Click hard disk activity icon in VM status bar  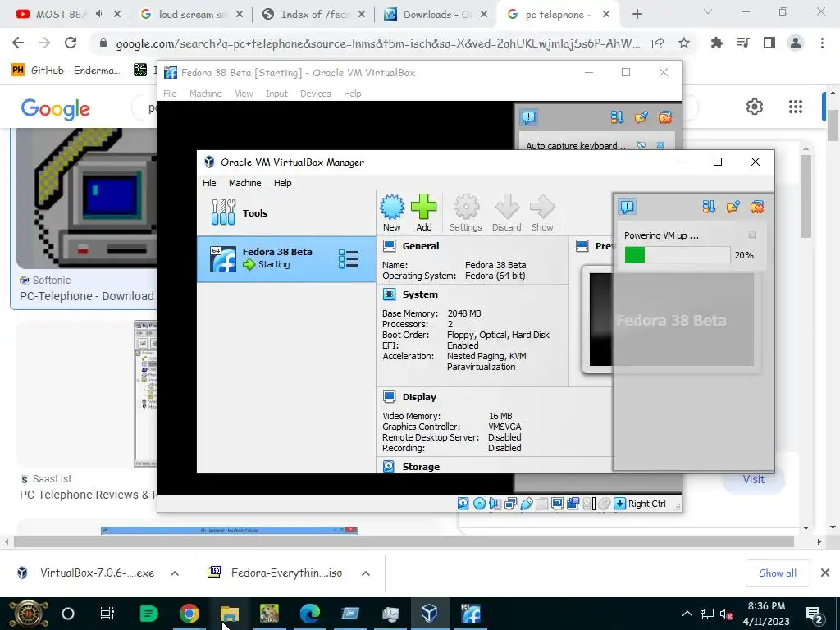tap(463, 504)
